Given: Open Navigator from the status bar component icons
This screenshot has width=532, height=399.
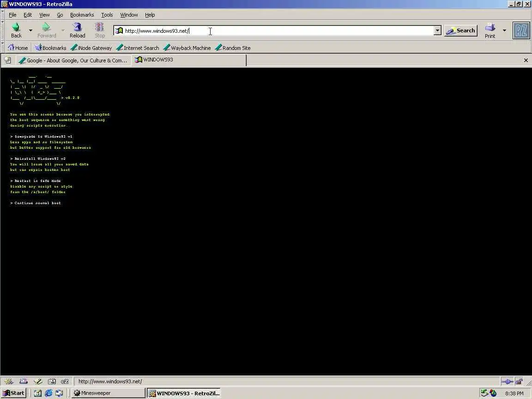Looking at the screenshot, I should [9, 381].
